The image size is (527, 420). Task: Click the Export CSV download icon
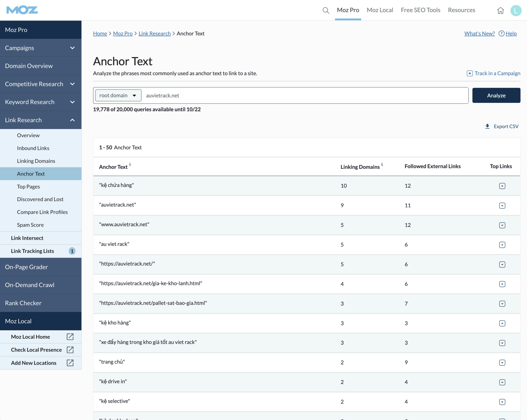pyautogui.click(x=487, y=126)
